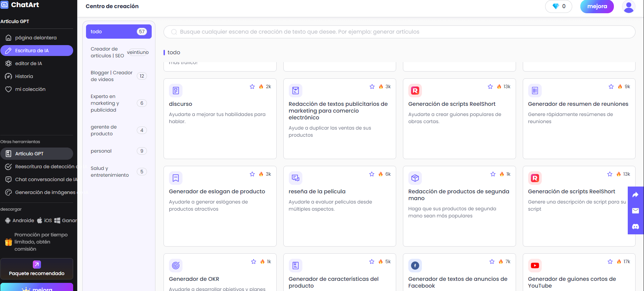Click 'Paquete recomendado' button

[x=37, y=269]
